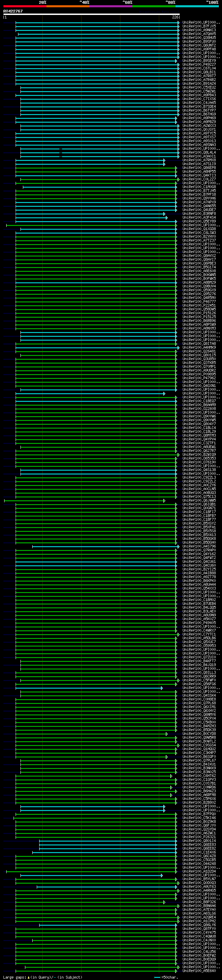Select hit label UniRef100_Q38HU5

pos(199,38)
